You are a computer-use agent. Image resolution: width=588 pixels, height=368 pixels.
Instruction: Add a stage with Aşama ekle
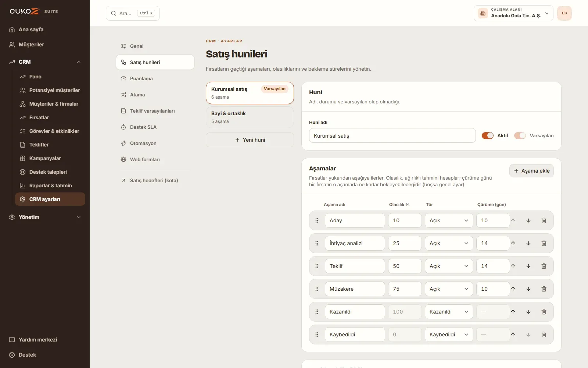(531, 171)
